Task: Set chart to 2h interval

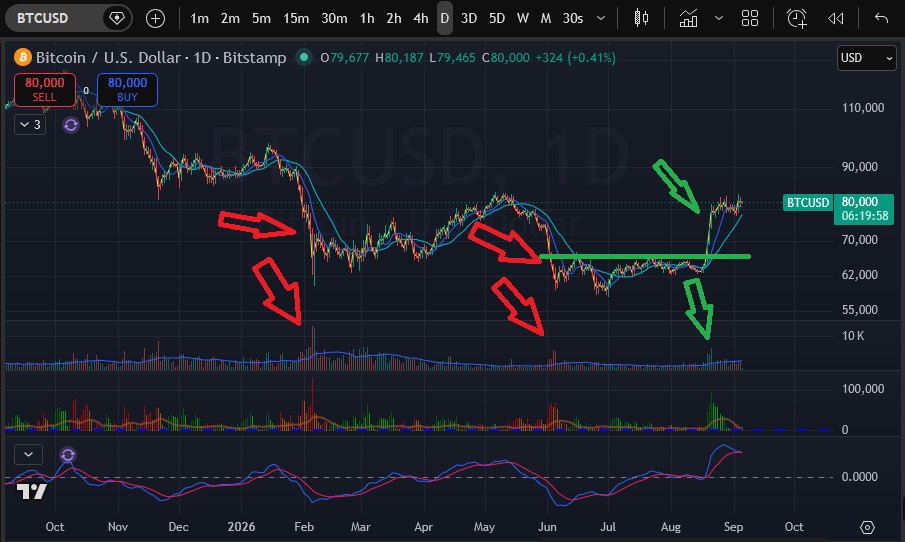Action: point(394,18)
